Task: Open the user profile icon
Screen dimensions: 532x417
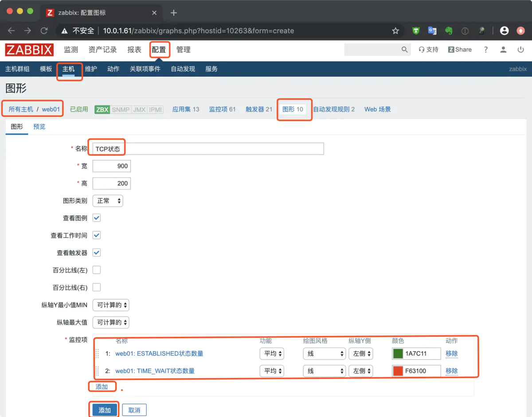Action: click(503, 49)
